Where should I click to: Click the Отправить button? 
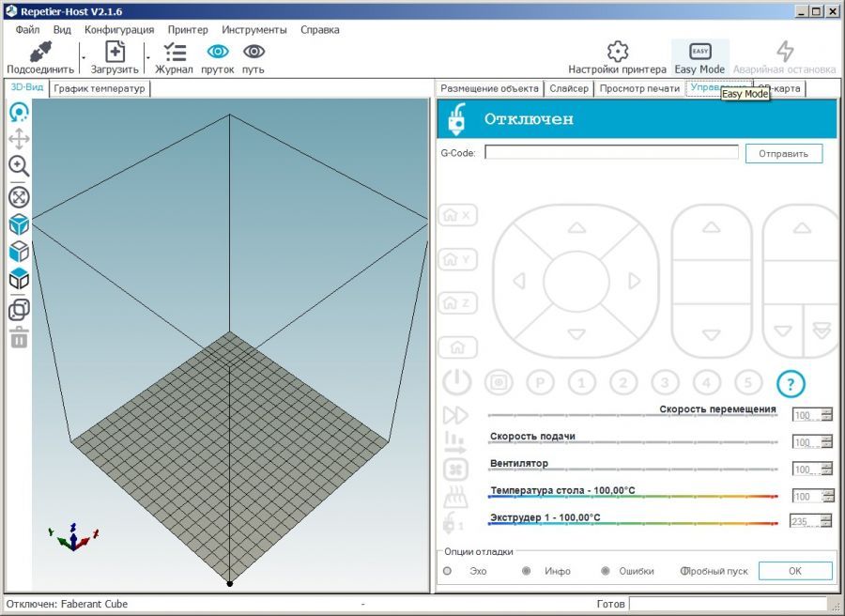(x=782, y=152)
